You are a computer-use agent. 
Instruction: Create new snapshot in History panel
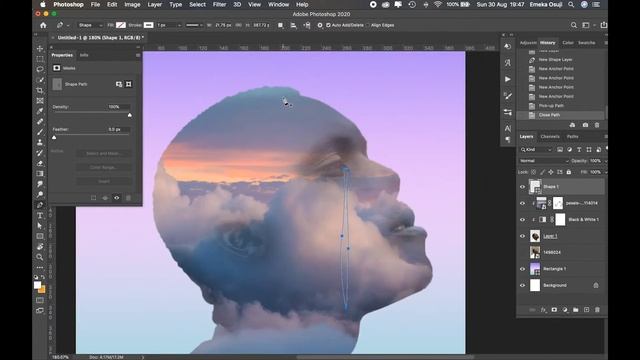point(585,125)
